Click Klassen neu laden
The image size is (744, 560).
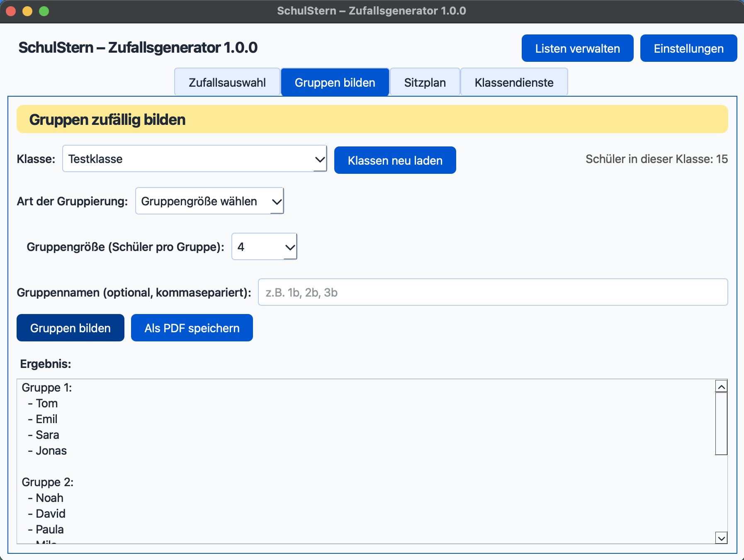pyautogui.click(x=395, y=160)
